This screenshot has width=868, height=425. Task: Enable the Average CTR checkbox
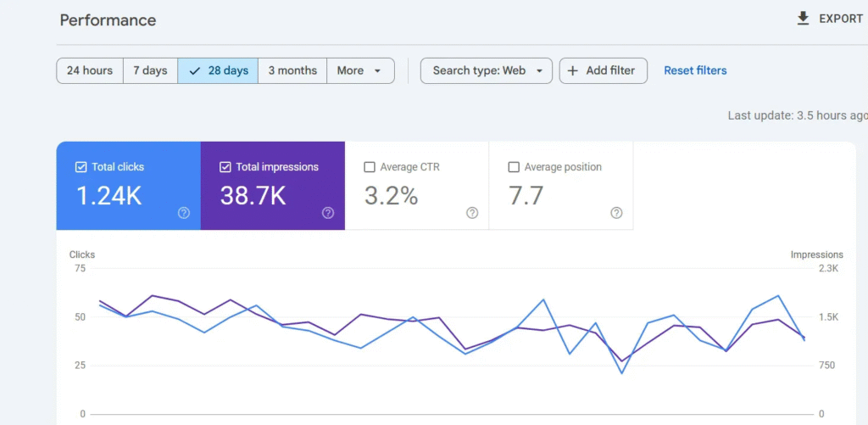click(x=370, y=167)
